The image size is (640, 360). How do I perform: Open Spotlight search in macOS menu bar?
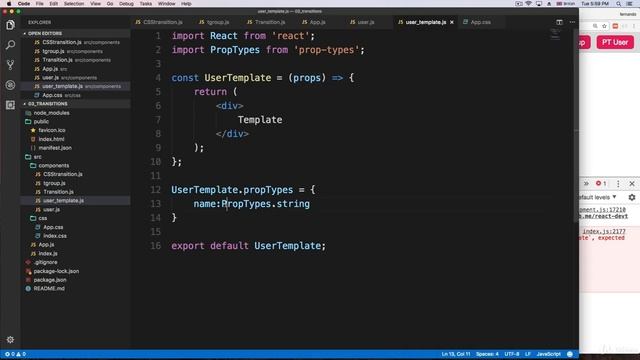coord(618,3)
